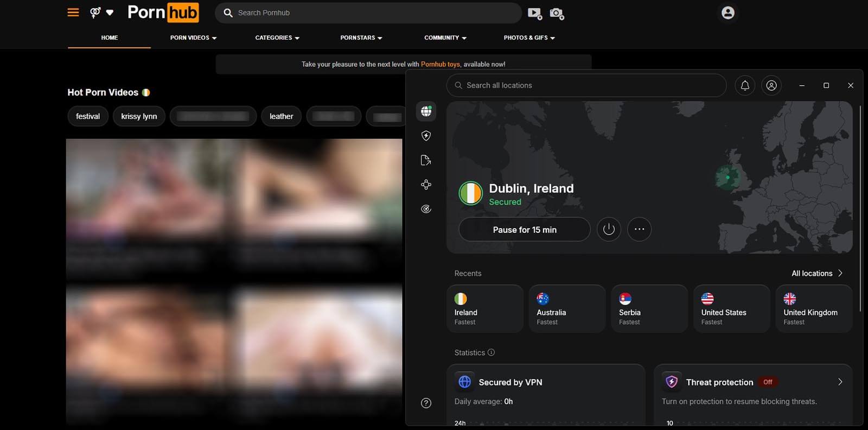Expand the COMMUNITY menu

(x=445, y=37)
